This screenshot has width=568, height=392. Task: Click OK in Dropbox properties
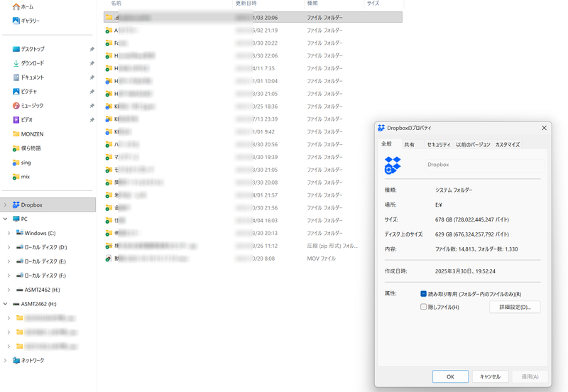(x=450, y=376)
